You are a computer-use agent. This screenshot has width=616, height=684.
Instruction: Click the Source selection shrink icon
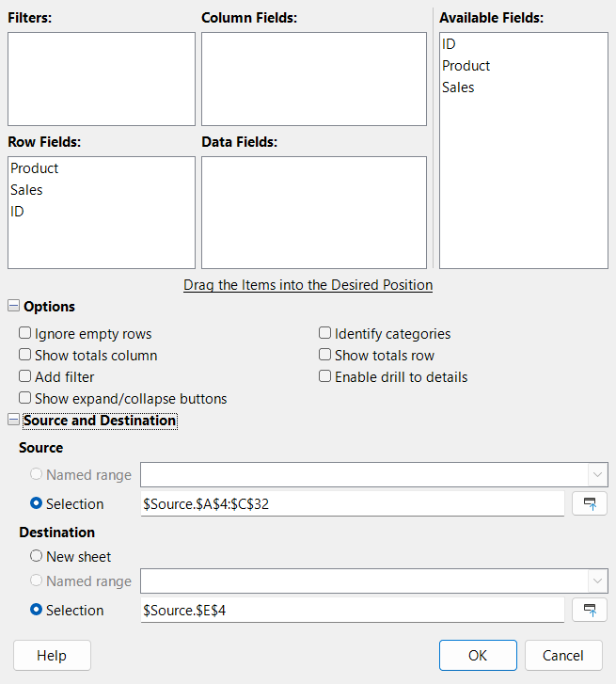click(590, 503)
